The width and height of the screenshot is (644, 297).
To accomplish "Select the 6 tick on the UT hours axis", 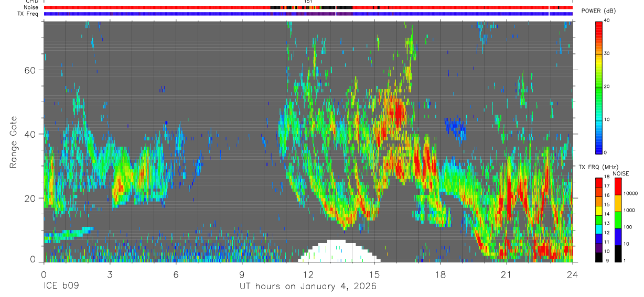I will click(176, 274).
